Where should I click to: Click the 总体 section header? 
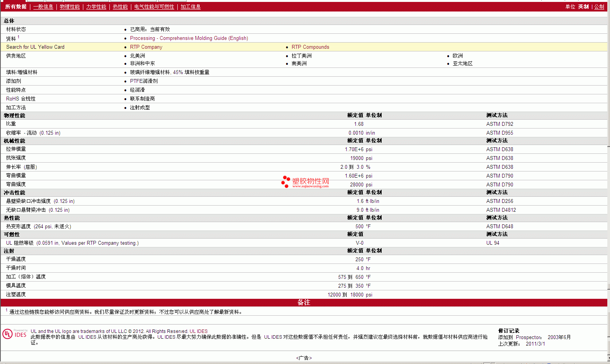pos(9,21)
